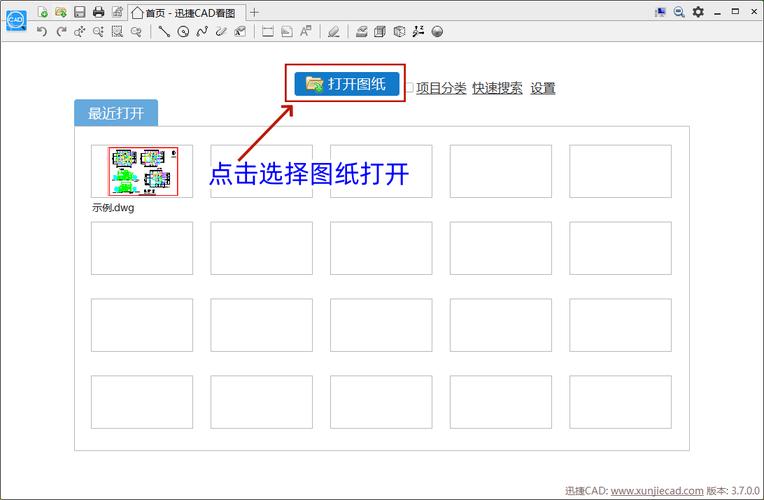Save the drawing with the floppy disk icon

(x=80, y=12)
